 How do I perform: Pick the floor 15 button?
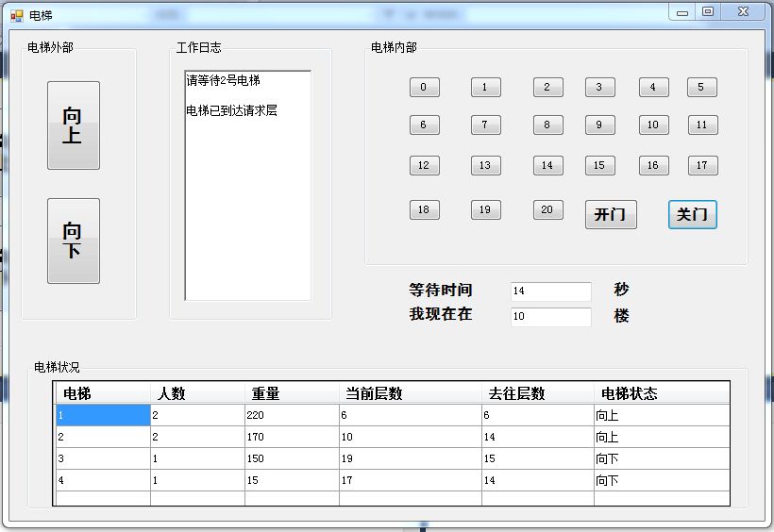(x=599, y=165)
